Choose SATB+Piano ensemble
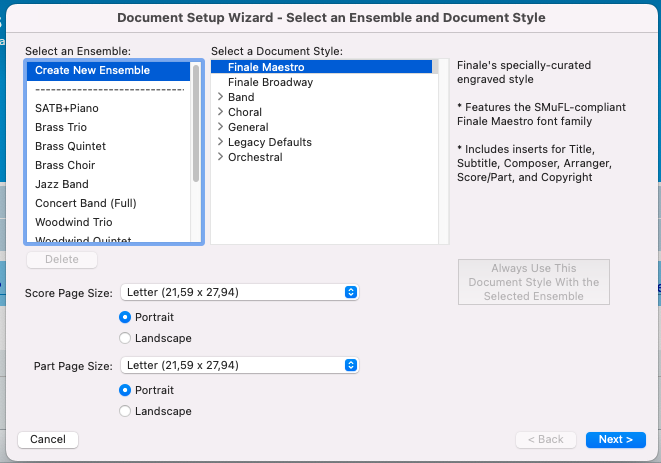 67,108
